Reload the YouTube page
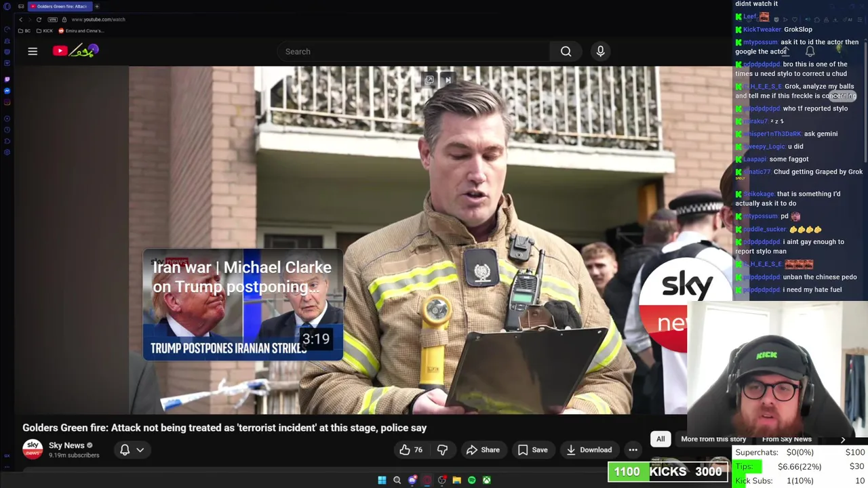Viewport: 868px width, 488px height. [39, 19]
